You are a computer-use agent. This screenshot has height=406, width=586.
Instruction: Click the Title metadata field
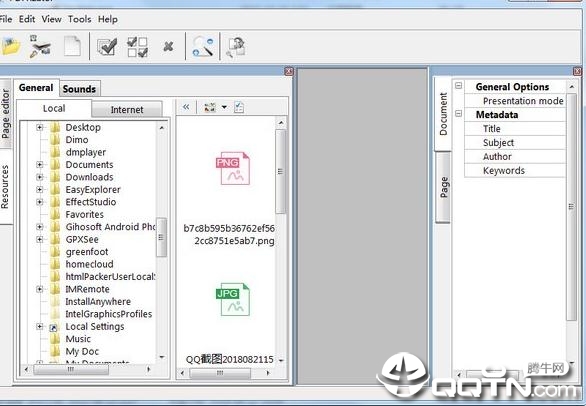click(x=515, y=129)
